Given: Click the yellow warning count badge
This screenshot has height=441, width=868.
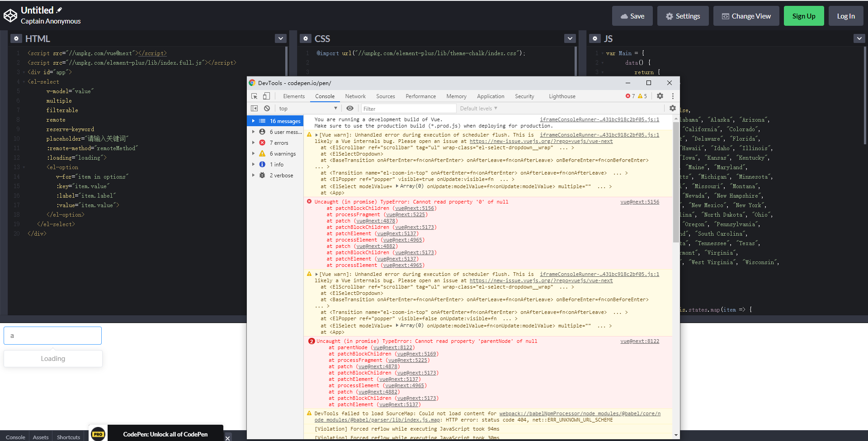Looking at the screenshot, I should pos(642,96).
